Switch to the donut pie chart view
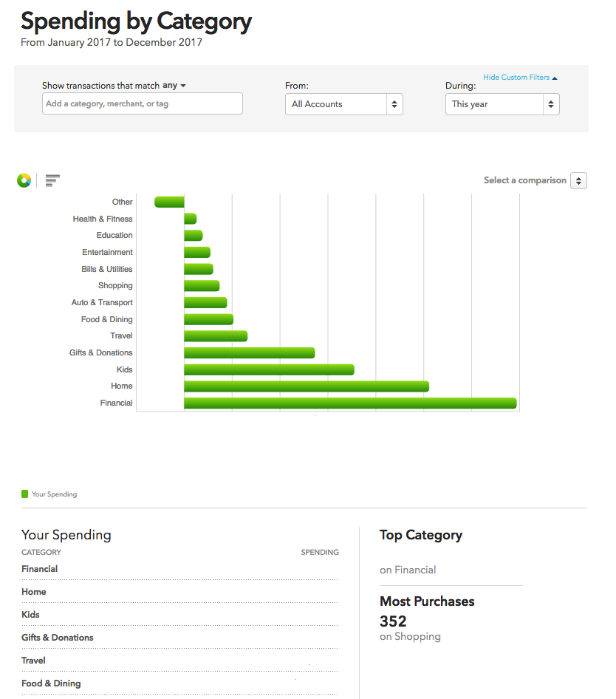Image resolution: width=616 pixels, height=699 pixels. pyautogui.click(x=24, y=180)
